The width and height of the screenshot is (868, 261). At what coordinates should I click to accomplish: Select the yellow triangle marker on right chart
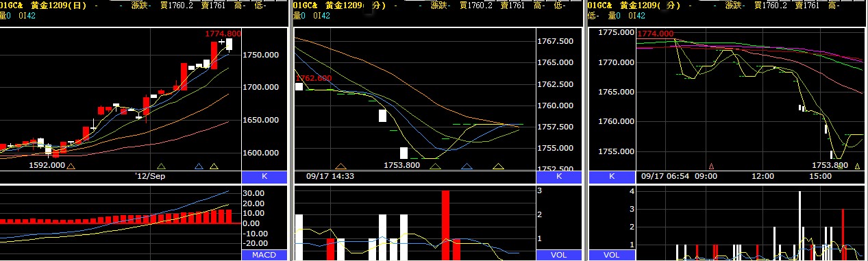858,166
